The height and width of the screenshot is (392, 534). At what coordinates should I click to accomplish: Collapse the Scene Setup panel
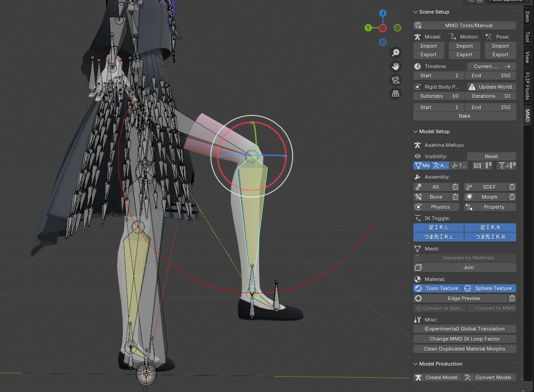click(x=416, y=12)
